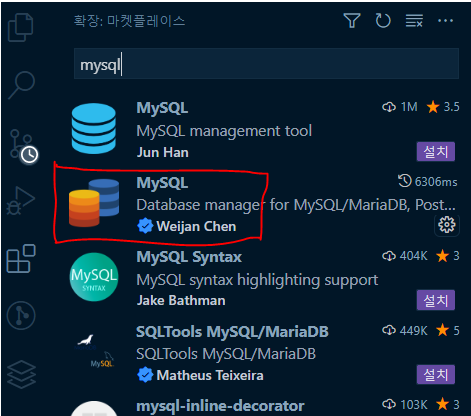
Task: Open manage gear for Weijan Chen's MySQL
Action: click(447, 225)
